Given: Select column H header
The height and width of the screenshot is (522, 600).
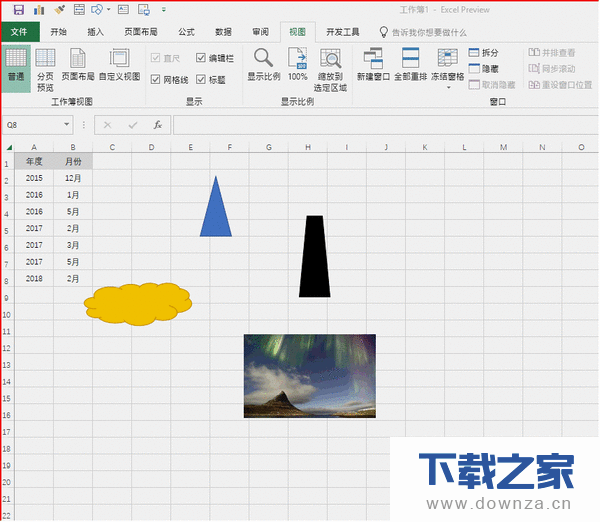Looking at the screenshot, I should 308,147.
